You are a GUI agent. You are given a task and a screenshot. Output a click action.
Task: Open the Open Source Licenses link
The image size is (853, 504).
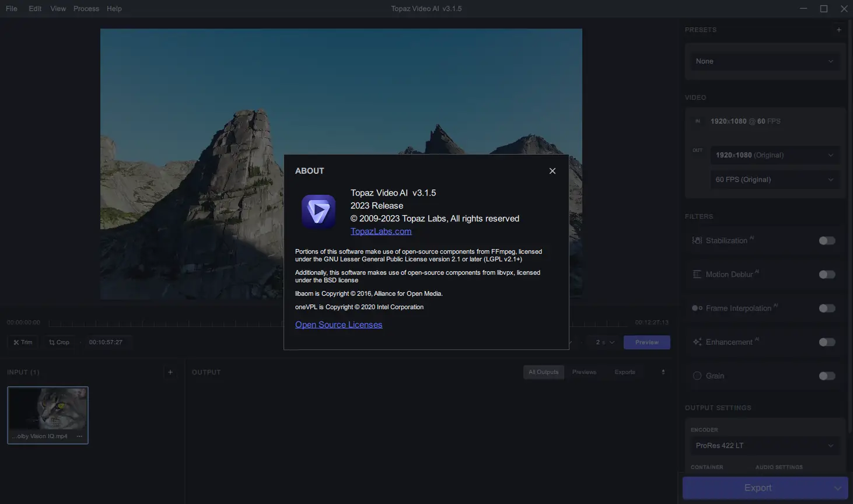[338, 325]
